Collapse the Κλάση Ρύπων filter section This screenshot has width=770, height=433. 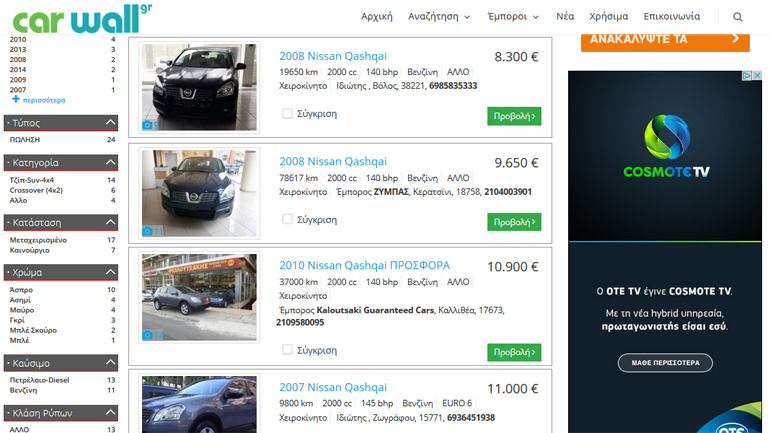click(110, 412)
